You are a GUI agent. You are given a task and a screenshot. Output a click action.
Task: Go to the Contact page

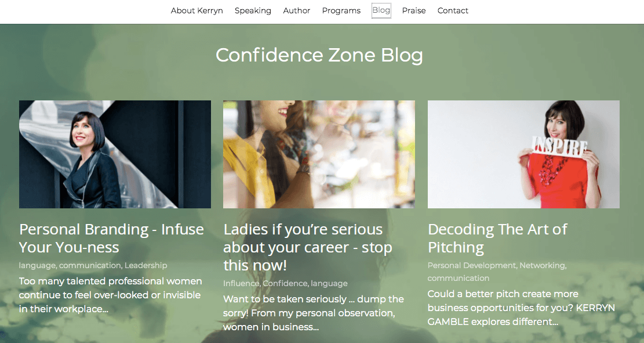click(453, 10)
